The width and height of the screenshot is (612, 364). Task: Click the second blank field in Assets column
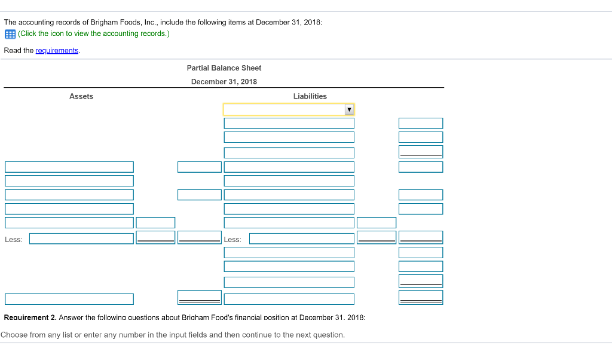tap(69, 181)
